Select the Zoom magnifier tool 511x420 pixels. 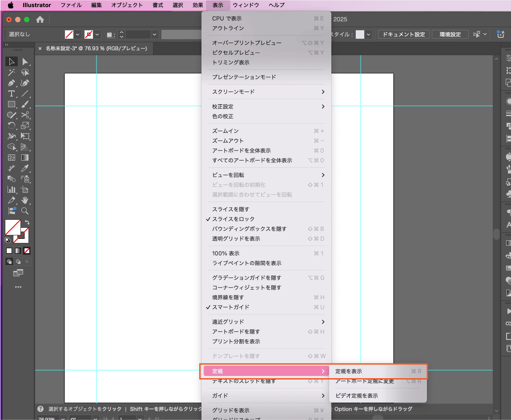(x=25, y=211)
